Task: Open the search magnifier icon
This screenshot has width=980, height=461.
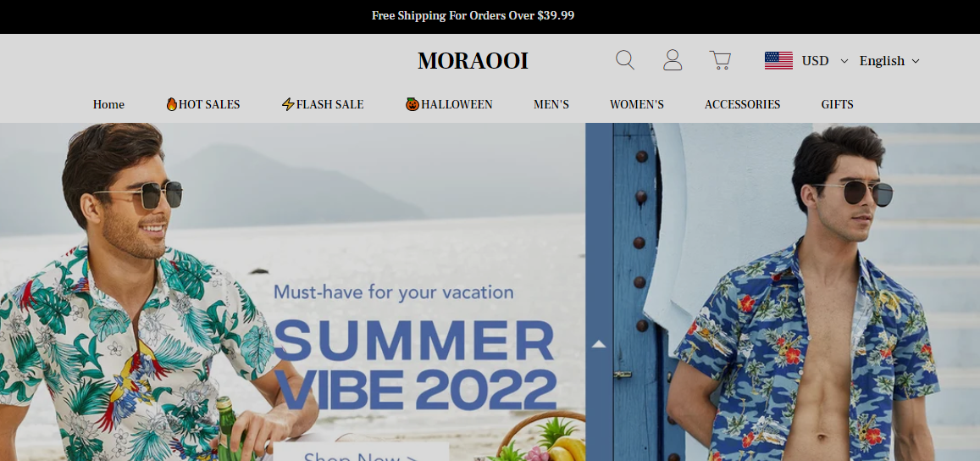Action: (625, 60)
